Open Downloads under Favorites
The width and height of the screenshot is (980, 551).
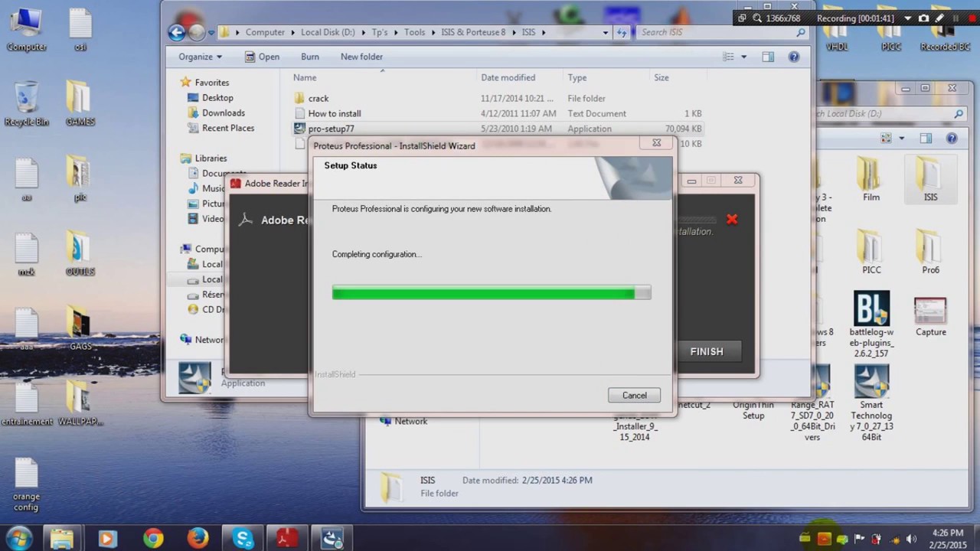click(223, 112)
